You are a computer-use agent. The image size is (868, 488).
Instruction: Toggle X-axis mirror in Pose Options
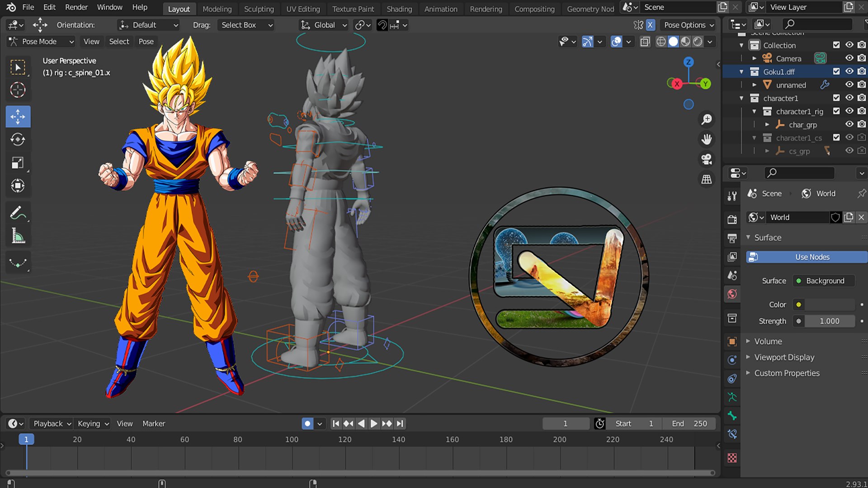[650, 25]
